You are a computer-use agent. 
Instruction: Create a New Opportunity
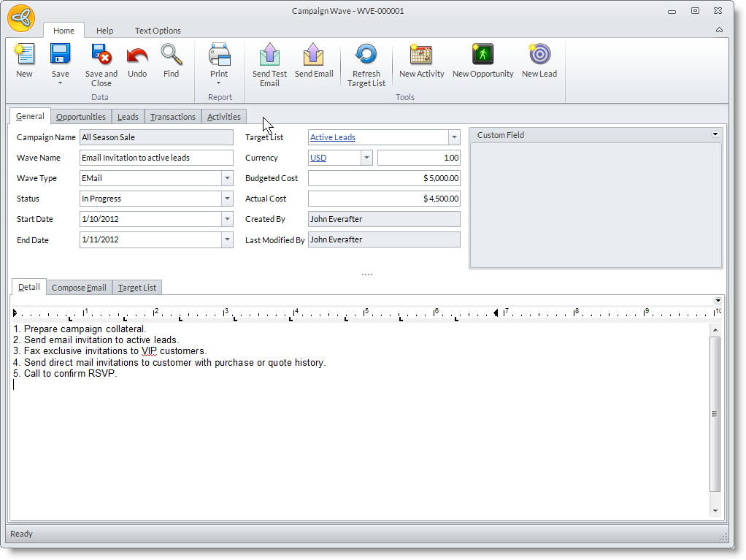[x=482, y=55]
